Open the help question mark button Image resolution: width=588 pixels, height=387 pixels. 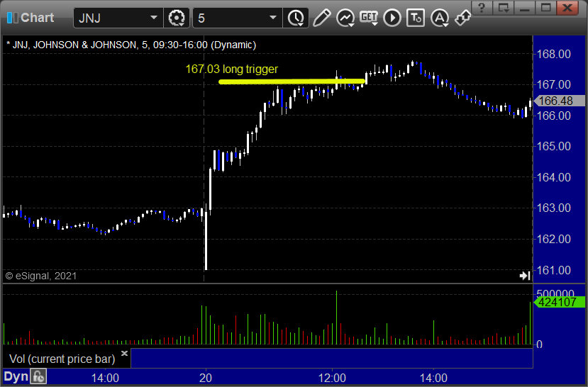[482, 7]
